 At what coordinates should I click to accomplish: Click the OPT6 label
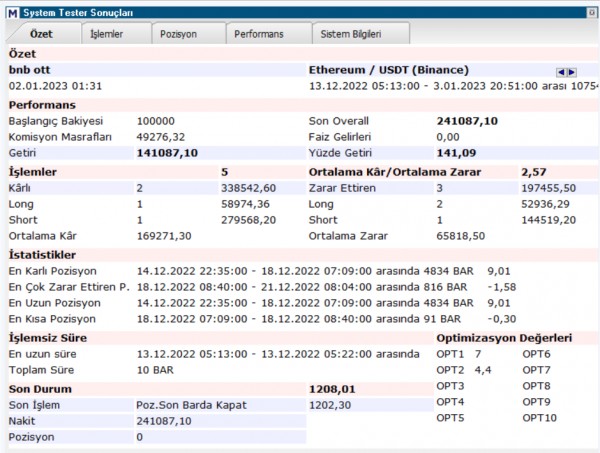coord(536,354)
